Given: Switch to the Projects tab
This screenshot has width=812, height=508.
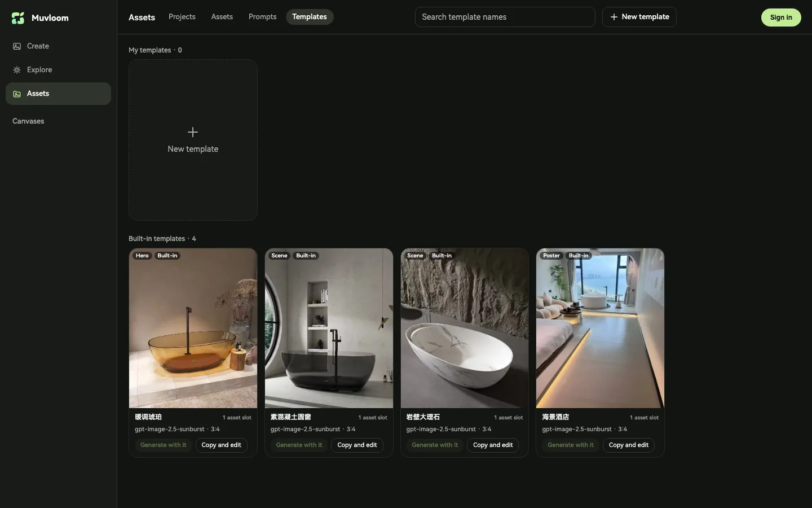Looking at the screenshot, I should pyautogui.click(x=182, y=17).
